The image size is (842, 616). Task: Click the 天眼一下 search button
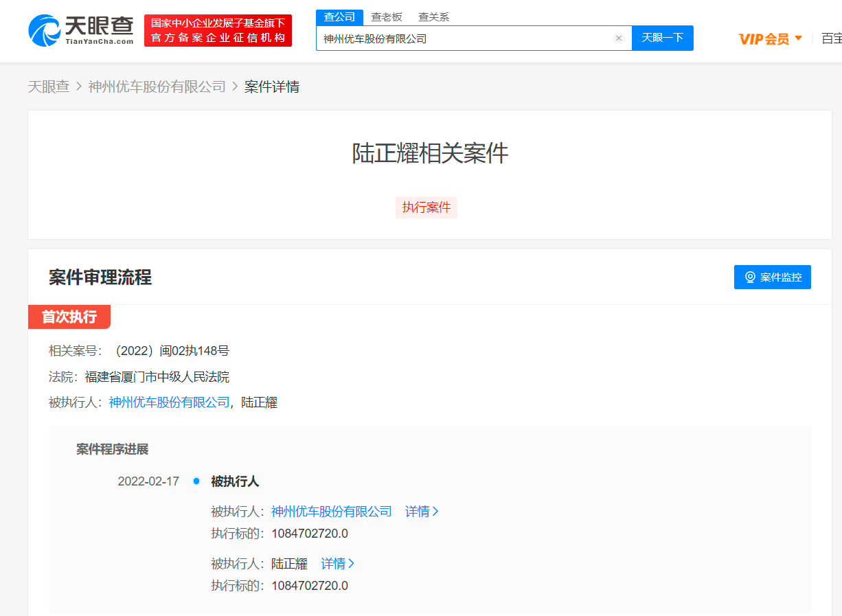click(x=662, y=38)
